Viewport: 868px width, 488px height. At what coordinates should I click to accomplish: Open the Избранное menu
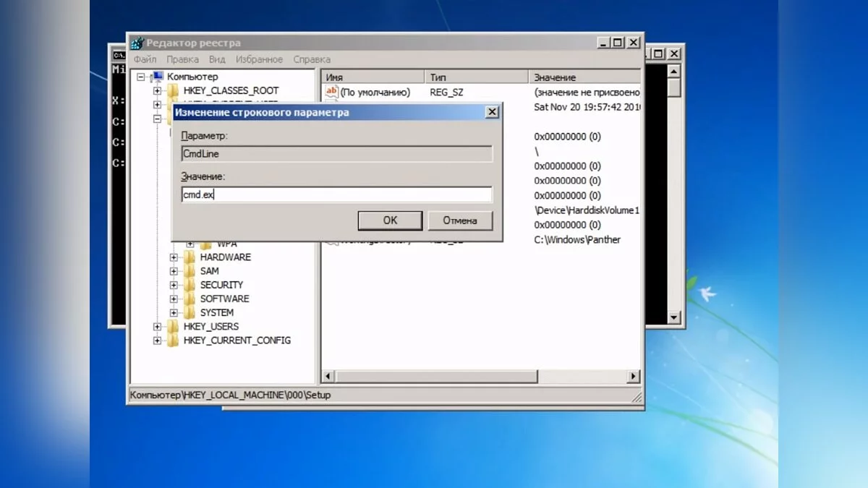point(259,59)
